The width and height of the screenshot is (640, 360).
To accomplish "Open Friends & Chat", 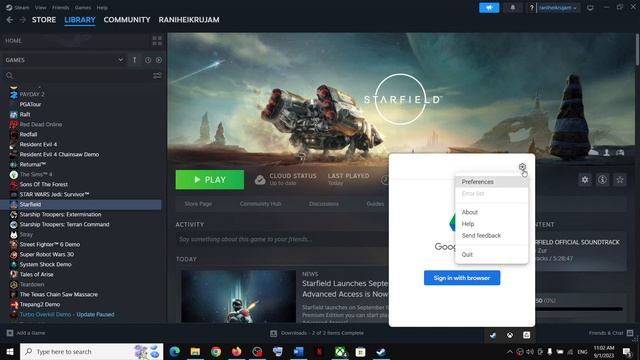I will pyautogui.click(x=611, y=333).
